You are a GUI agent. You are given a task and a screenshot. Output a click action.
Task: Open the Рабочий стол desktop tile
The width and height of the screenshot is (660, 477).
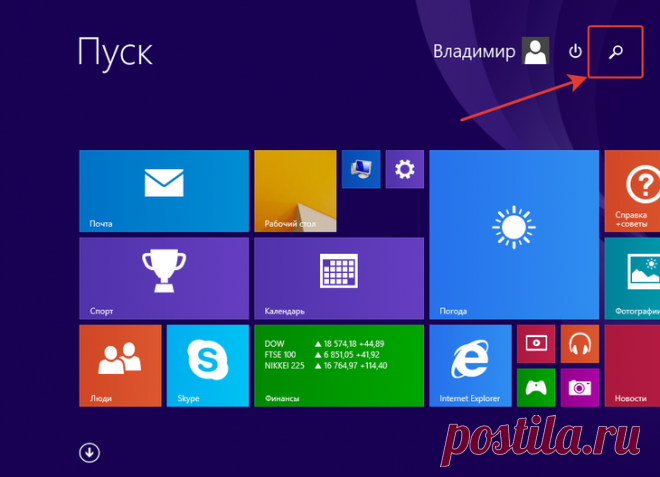tap(295, 191)
